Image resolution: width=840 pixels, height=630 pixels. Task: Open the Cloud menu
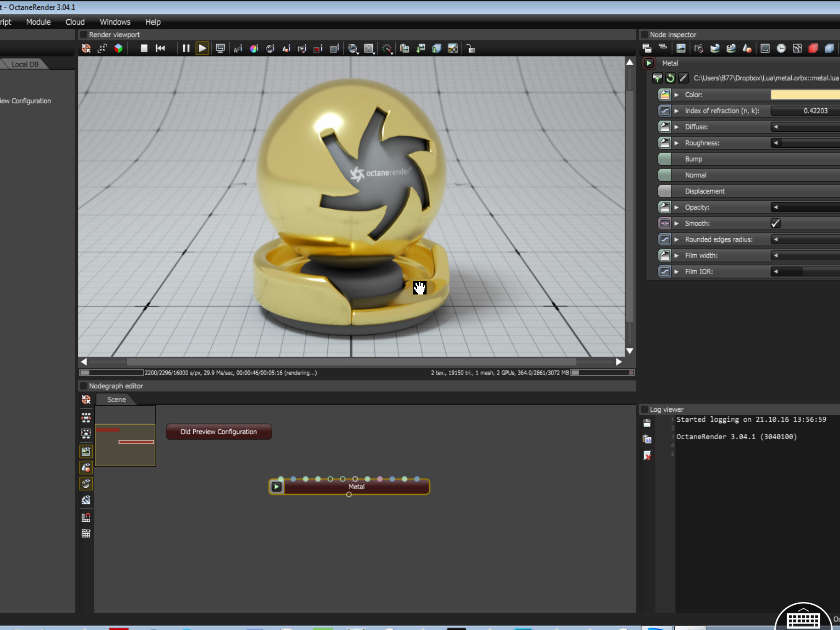[75, 22]
